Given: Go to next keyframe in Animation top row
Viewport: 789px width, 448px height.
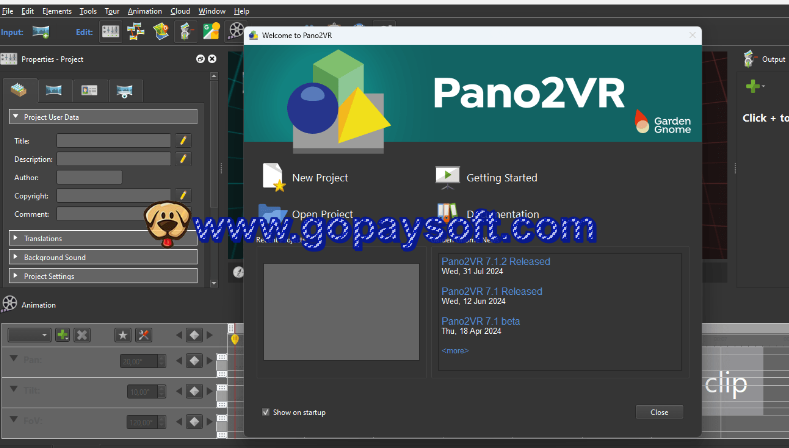Looking at the screenshot, I should coord(210,335).
